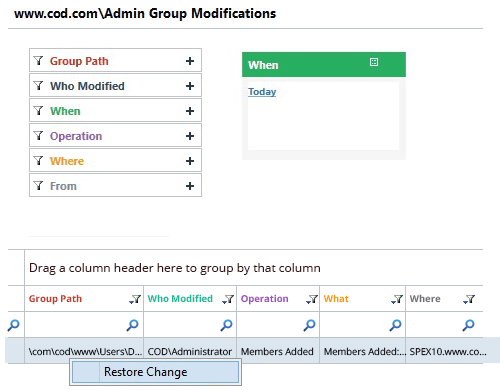Expand the Where filter with plus sign
The width and height of the screenshot is (500, 390).
pos(190,161)
